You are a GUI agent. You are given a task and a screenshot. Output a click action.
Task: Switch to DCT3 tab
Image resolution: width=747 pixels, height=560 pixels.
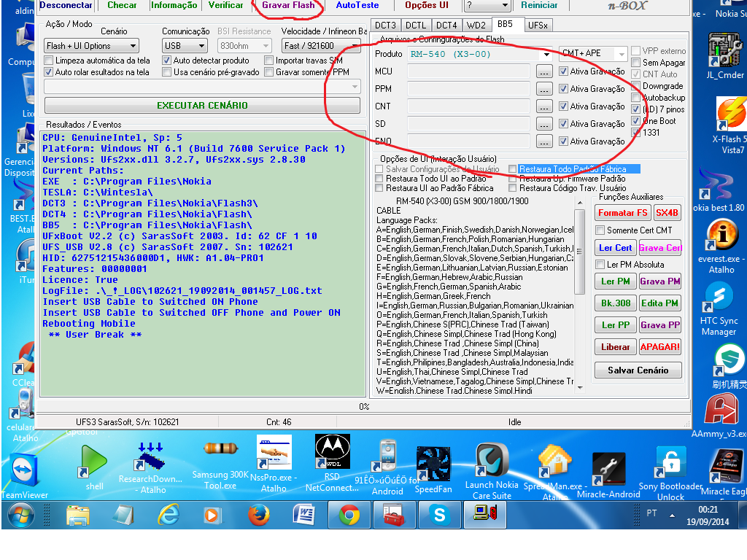(385, 26)
